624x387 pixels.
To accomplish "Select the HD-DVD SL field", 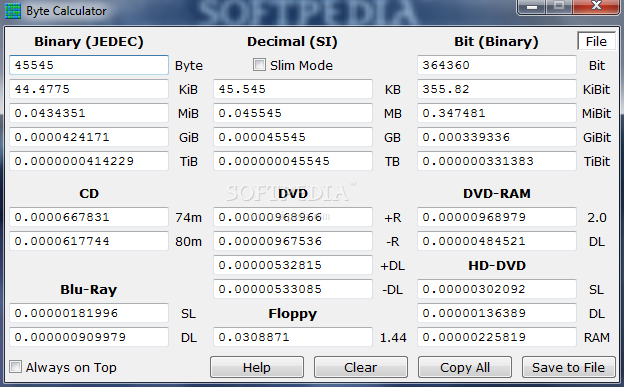I will 497,289.
